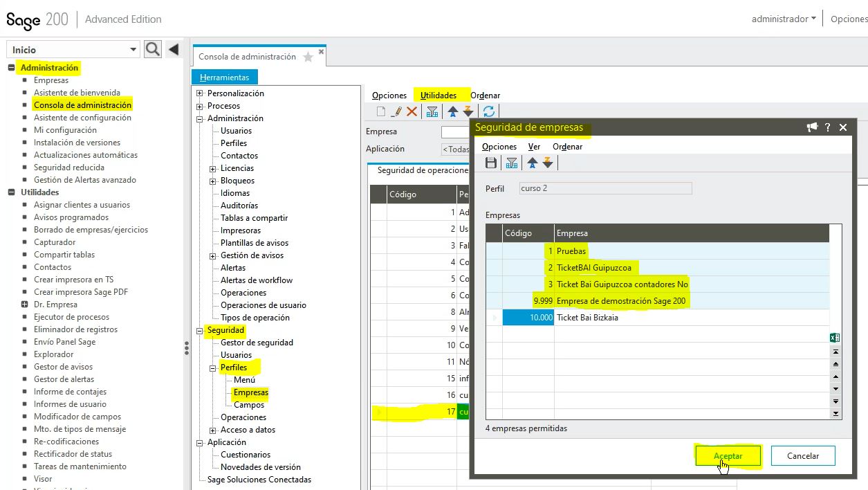The image size is (868, 490).
Task: Select the Pruebas company row
Action: 657,251
